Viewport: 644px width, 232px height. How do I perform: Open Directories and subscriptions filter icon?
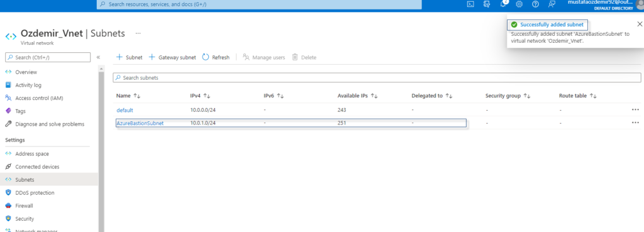pos(487,4)
